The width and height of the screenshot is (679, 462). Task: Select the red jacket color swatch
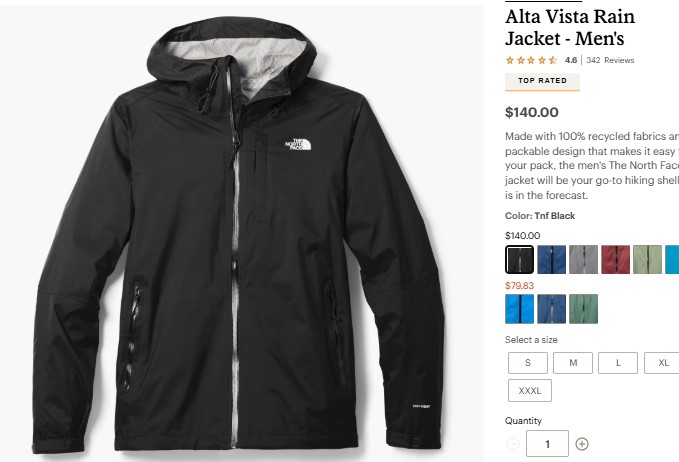point(615,259)
